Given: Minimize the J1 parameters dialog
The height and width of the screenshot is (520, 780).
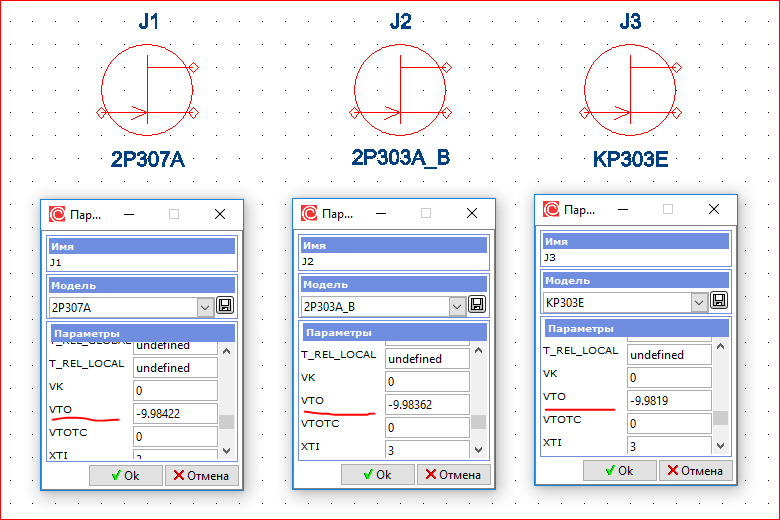Looking at the screenshot, I should click(129, 214).
